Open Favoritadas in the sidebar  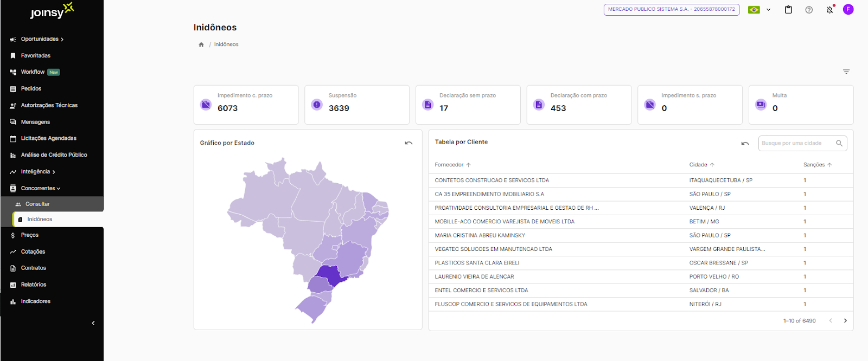click(36, 56)
